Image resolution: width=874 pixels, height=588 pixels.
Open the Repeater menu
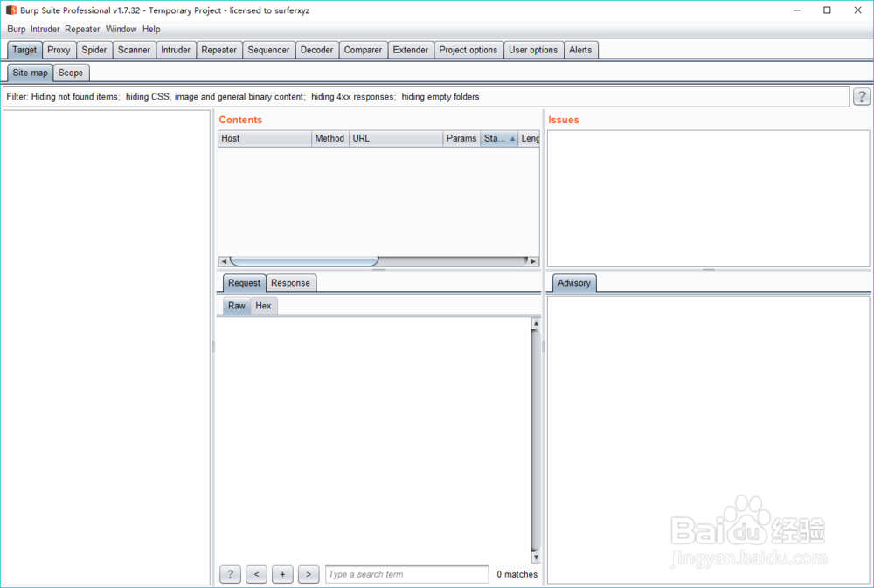82,29
